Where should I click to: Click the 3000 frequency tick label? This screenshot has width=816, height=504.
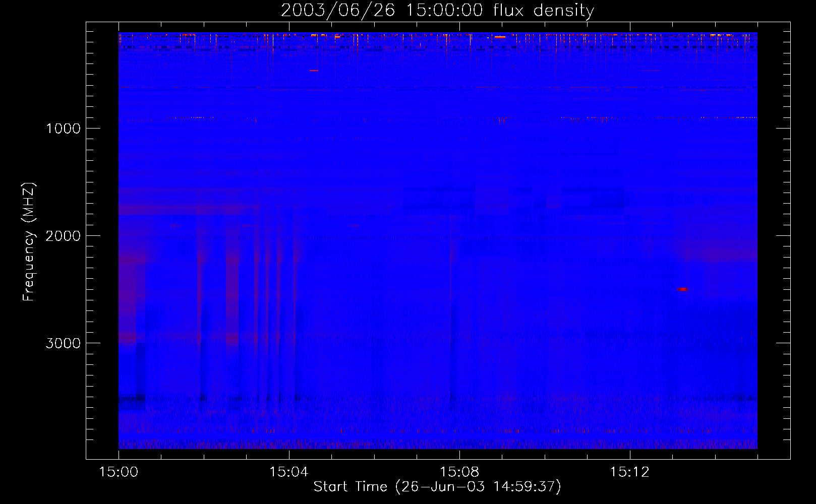pyautogui.click(x=63, y=343)
